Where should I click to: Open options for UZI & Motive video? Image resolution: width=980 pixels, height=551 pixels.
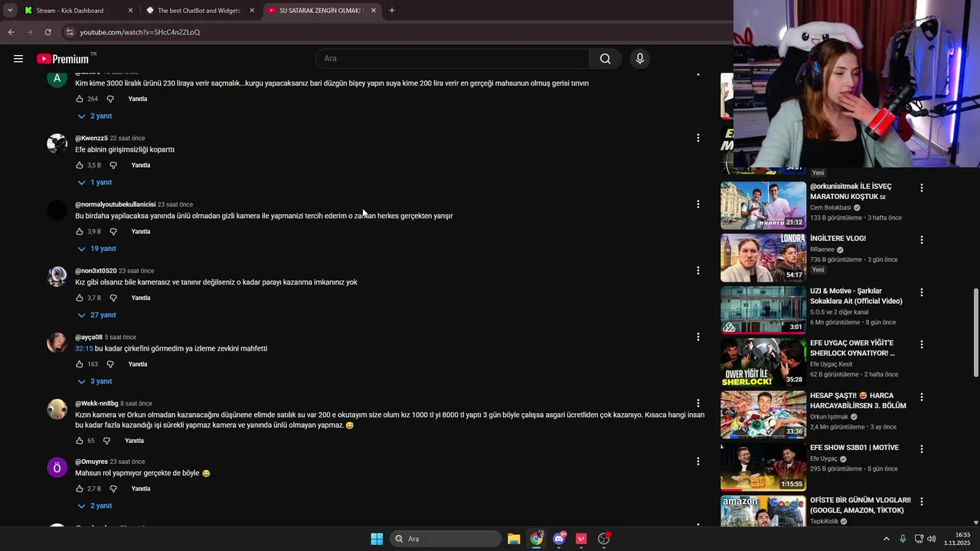[x=922, y=292]
